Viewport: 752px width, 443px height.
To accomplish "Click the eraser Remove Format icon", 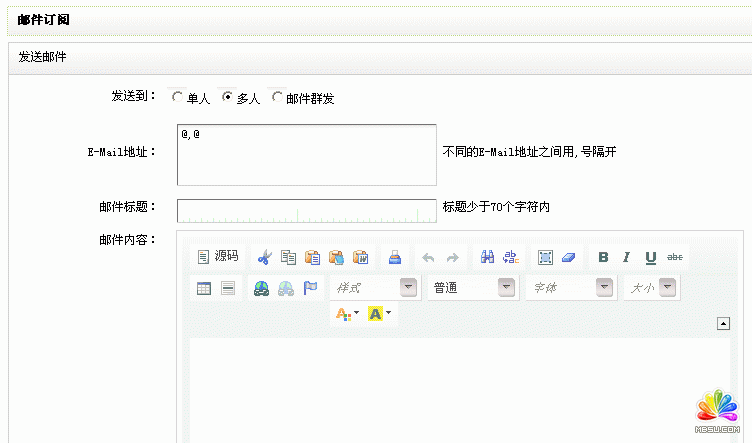I will click(568, 257).
